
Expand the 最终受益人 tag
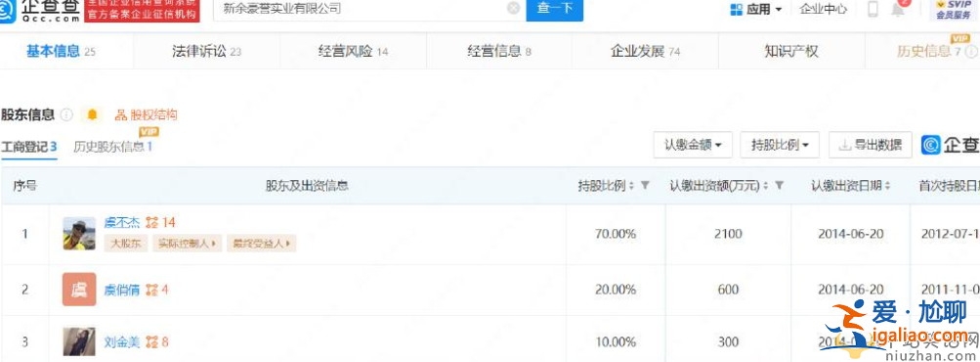261,244
